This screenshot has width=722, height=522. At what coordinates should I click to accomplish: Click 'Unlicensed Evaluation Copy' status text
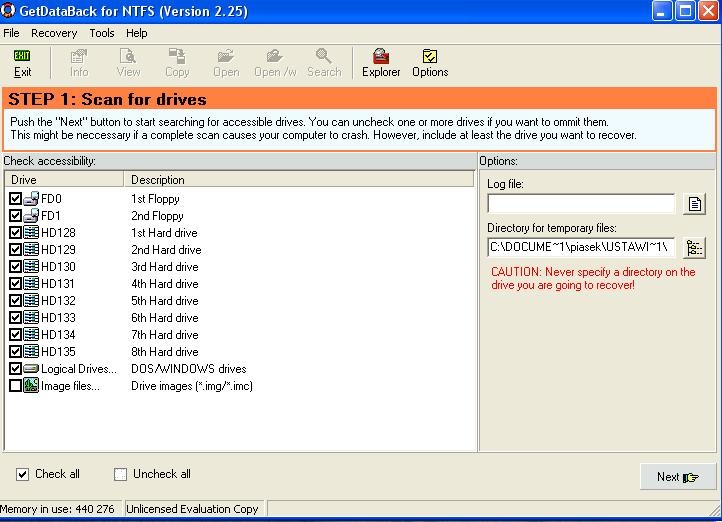pos(192,509)
